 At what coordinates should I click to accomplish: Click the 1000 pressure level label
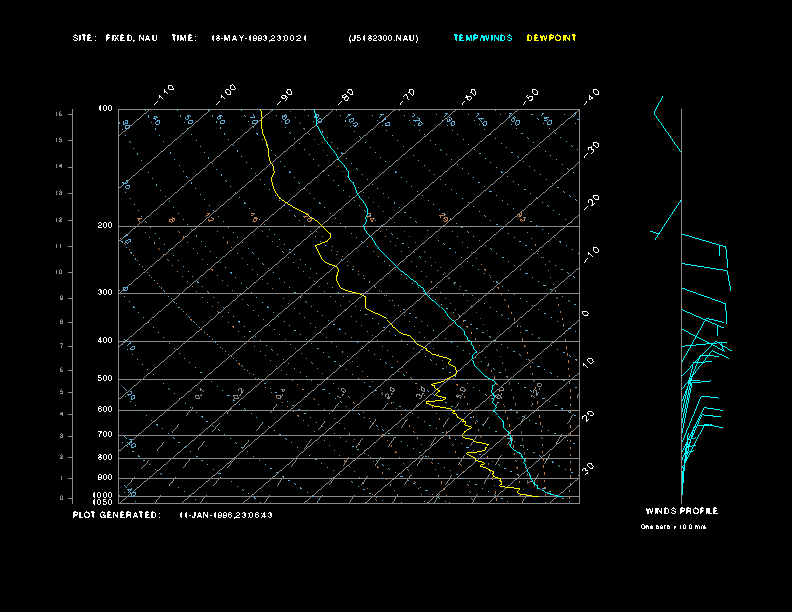click(x=103, y=496)
